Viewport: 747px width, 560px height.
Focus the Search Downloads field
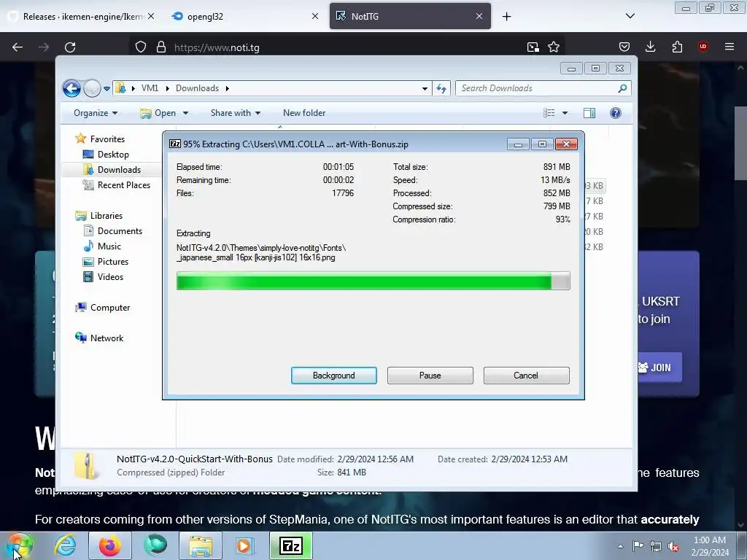(x=543, y=88)
